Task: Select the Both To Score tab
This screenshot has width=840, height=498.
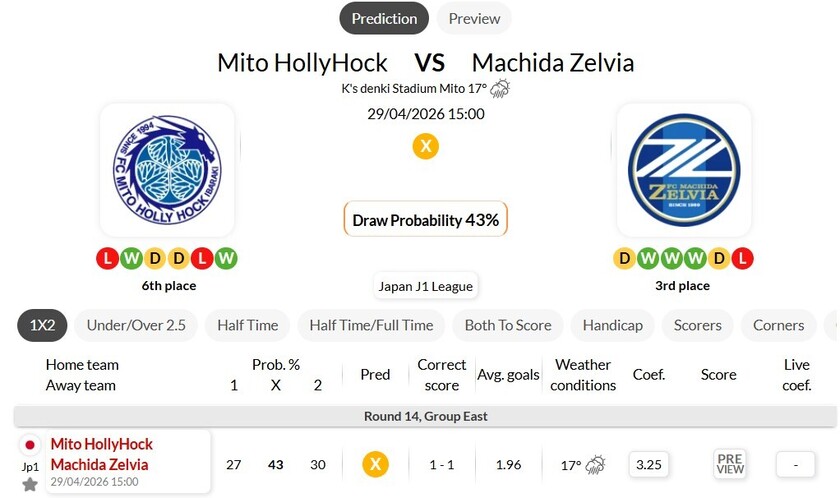Action: 508,325
